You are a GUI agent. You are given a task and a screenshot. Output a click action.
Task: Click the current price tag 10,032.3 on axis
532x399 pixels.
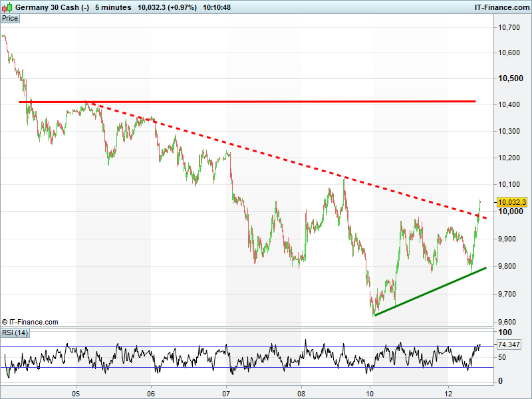tap(511, 202)
